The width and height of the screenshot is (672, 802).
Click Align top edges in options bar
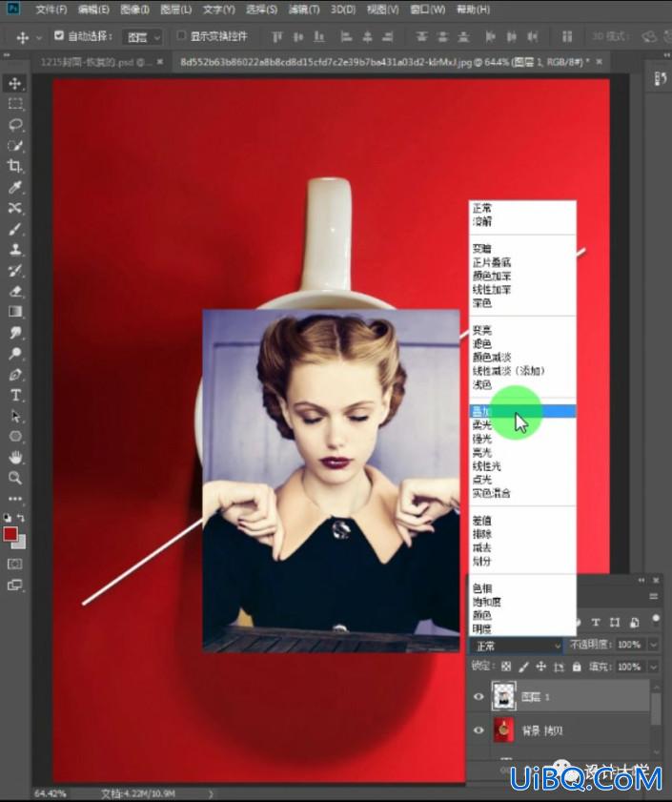click(277, 37)
